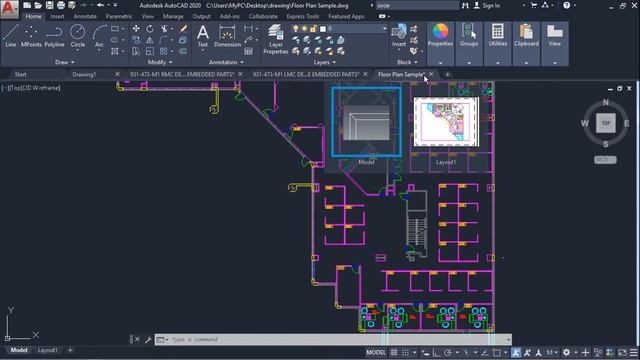The width and height of the screenshot is (640, 360).
Task: Click the Move tool icon
Action: point(136,29)
